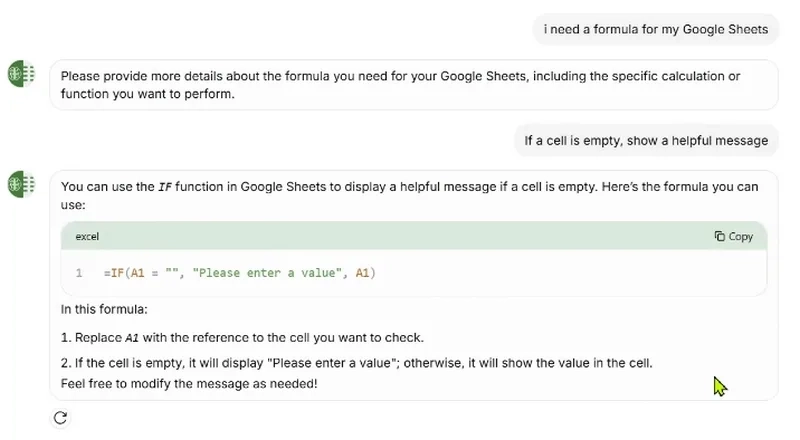The image size is (800, 440).
Task: Click the 'If a cell is empty' message bubble
Action: pyautogui.click(x=646, y=141)
